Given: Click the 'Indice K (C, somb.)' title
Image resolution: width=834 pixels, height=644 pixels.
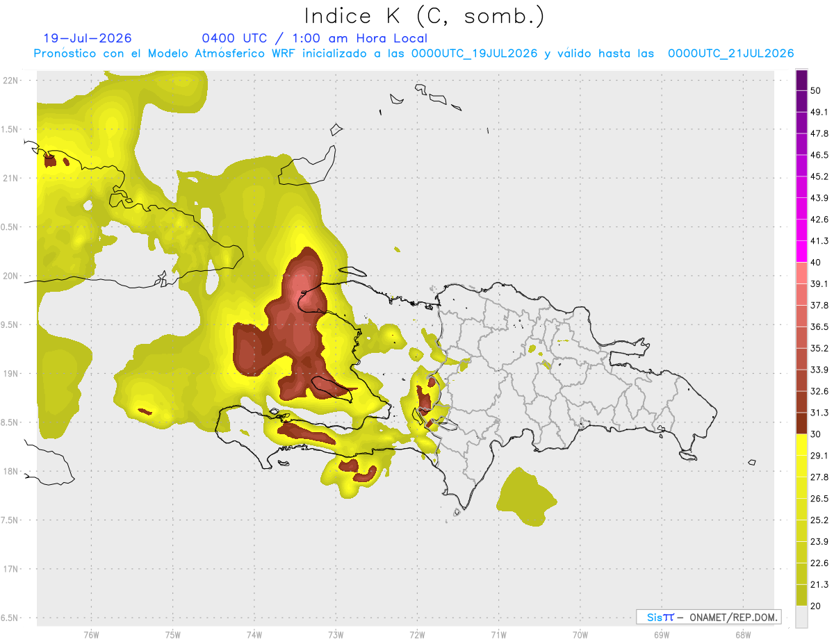Looking at the screenshot, I should 424,17.
